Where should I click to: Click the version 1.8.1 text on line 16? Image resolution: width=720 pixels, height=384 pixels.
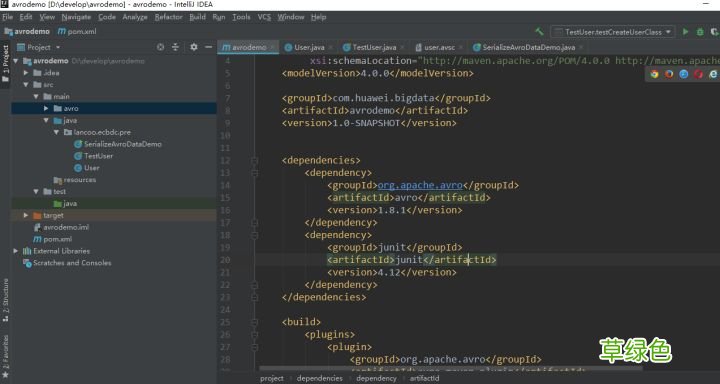pos(392,210)
